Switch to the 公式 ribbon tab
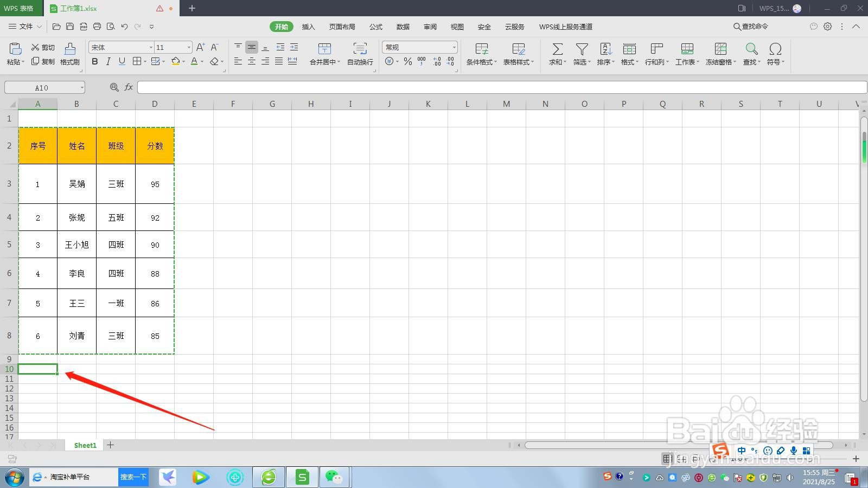868x488 pixels. point(376,27)
